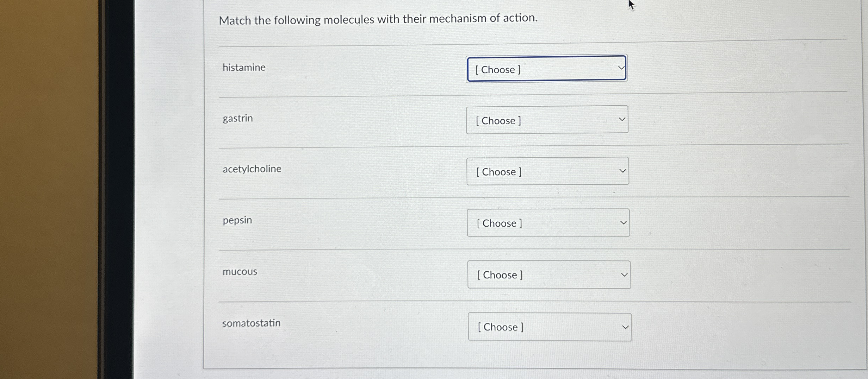Select the gastrin row label

click(237, 118)
